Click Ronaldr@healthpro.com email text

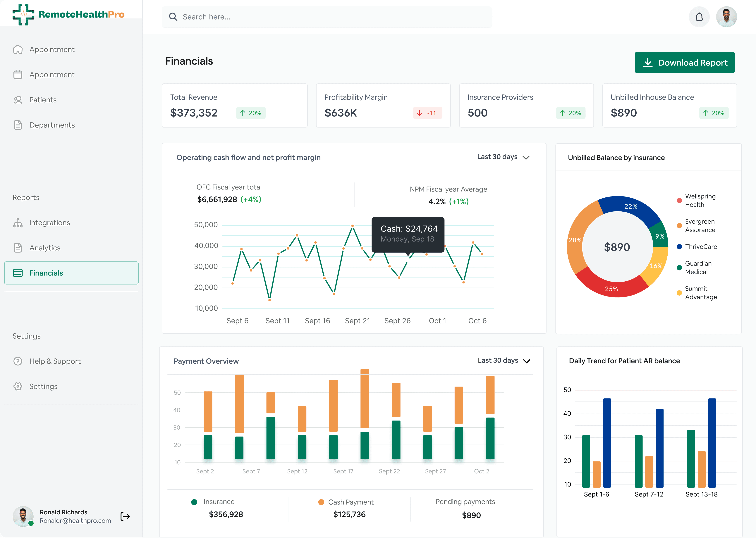[x=75, y=520]
